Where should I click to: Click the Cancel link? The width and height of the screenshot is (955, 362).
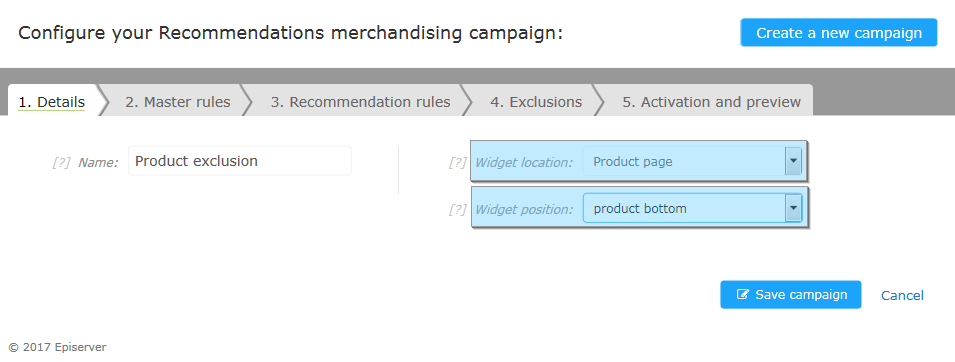pos(902,296)
